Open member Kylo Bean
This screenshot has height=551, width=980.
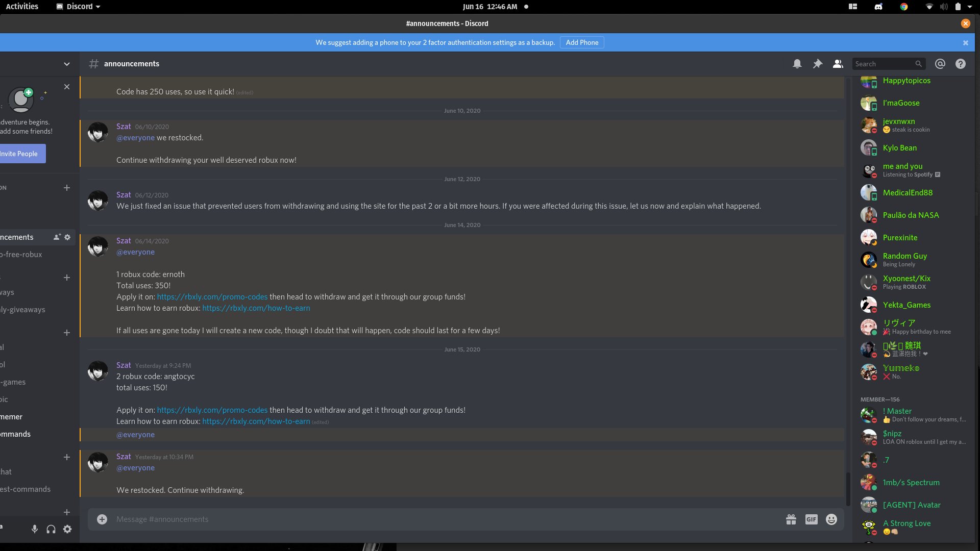tap(913, 148)
